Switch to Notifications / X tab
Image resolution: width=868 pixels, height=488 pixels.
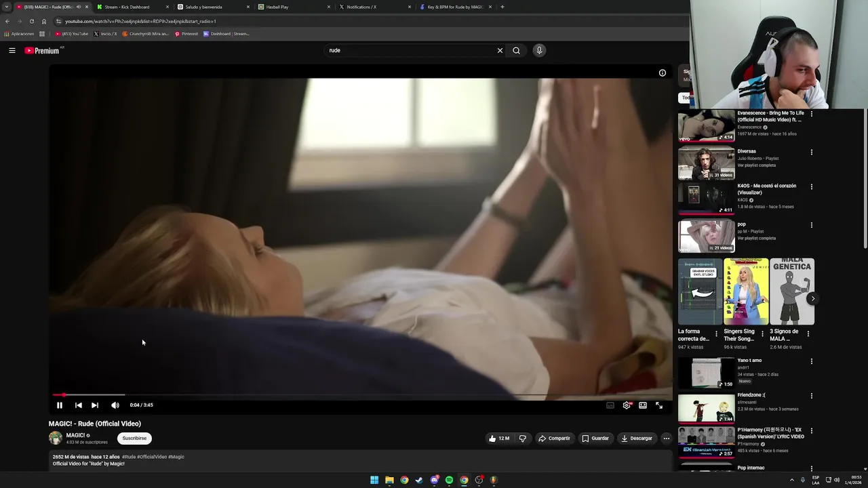click(374, 7)
